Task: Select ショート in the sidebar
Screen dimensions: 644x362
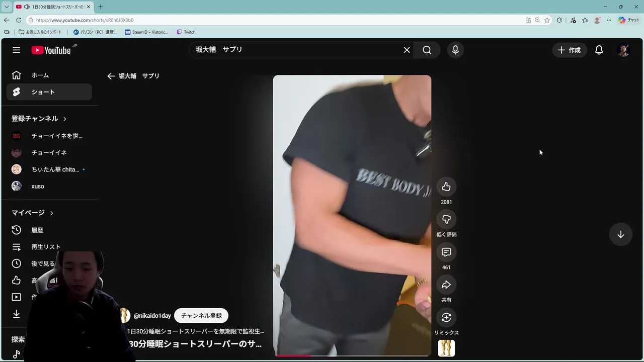Action: [49, 92]
